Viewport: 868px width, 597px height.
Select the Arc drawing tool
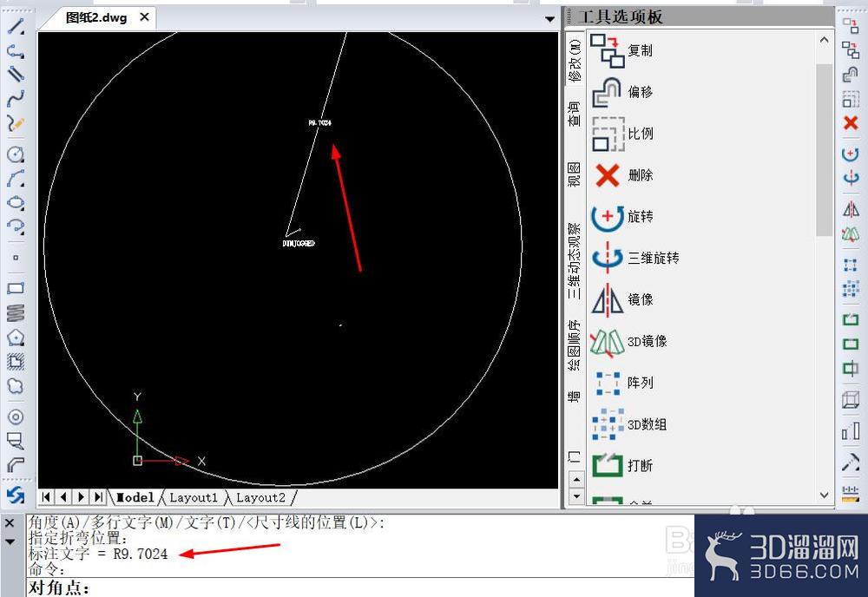(16, 178)
